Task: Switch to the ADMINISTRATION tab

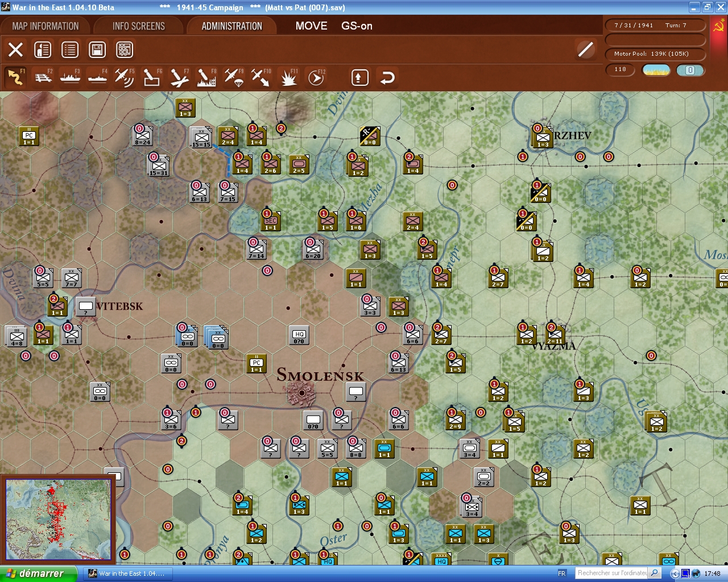Action: point(232,26)
